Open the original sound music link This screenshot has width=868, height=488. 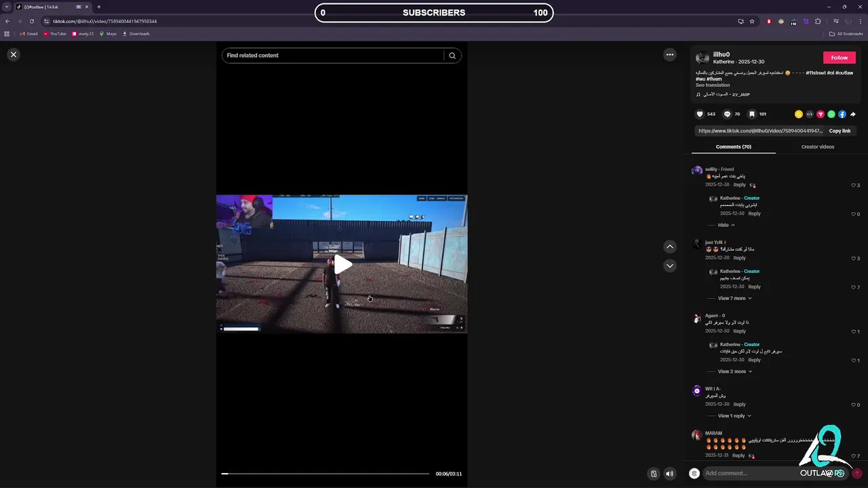tap(723, 95)
